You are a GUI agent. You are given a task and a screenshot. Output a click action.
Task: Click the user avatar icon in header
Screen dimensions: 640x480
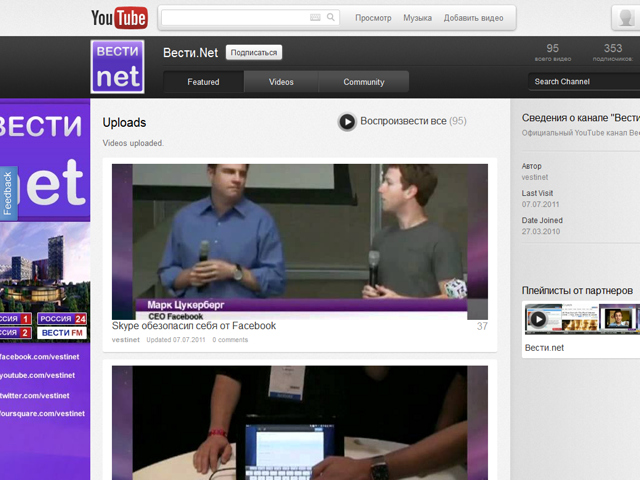click(626, 18)
